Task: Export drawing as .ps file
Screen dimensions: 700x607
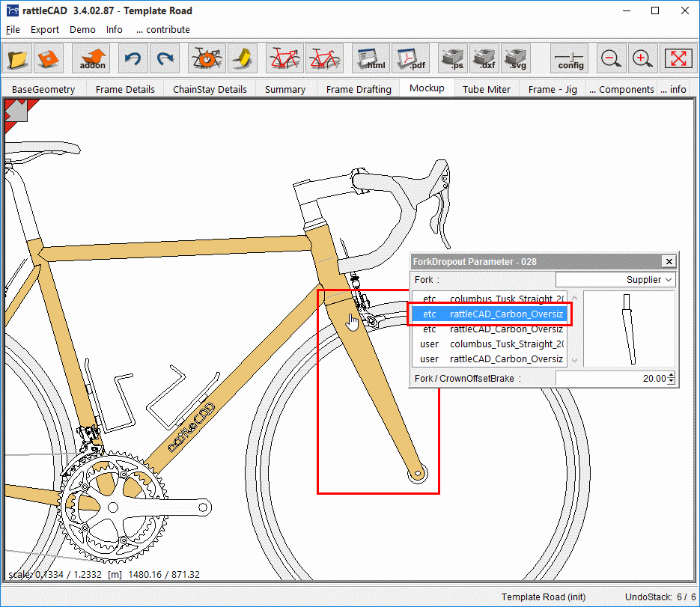Action: pos(453,58)
